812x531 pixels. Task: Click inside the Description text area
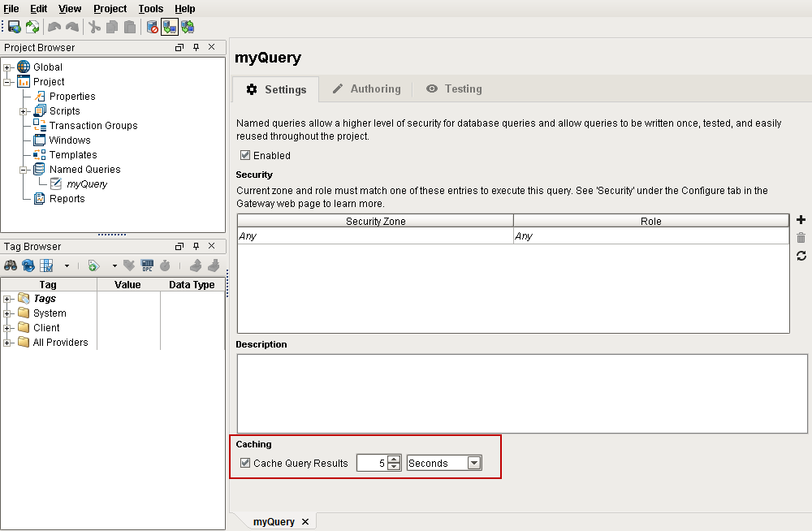point(522,394)
